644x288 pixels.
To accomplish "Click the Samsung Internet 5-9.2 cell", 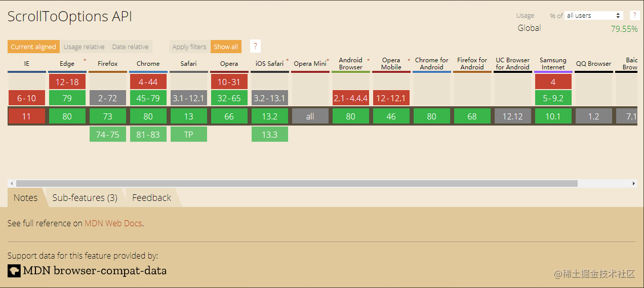I will (x=553, y=98).
